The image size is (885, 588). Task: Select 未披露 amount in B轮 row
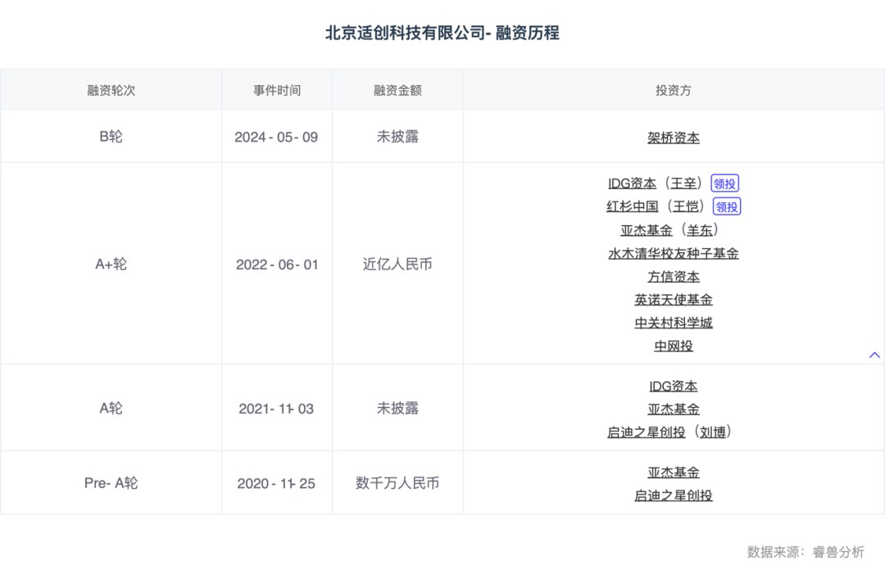coord(397,137)
